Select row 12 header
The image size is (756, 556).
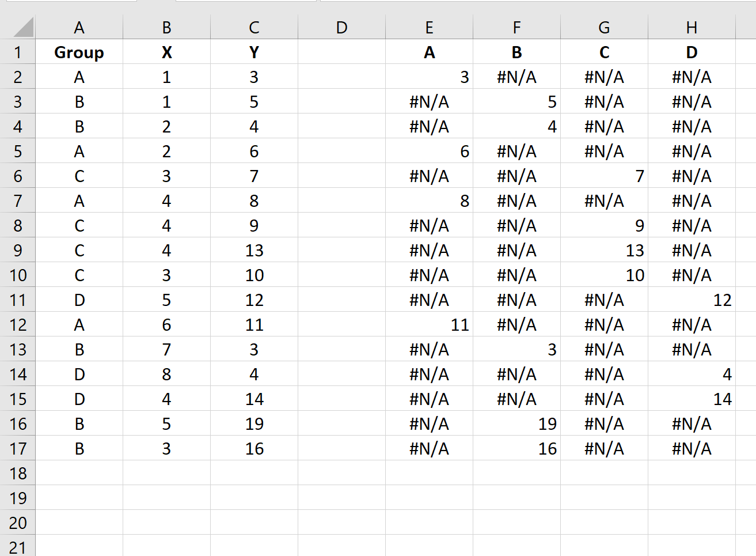tap(18, 324)
